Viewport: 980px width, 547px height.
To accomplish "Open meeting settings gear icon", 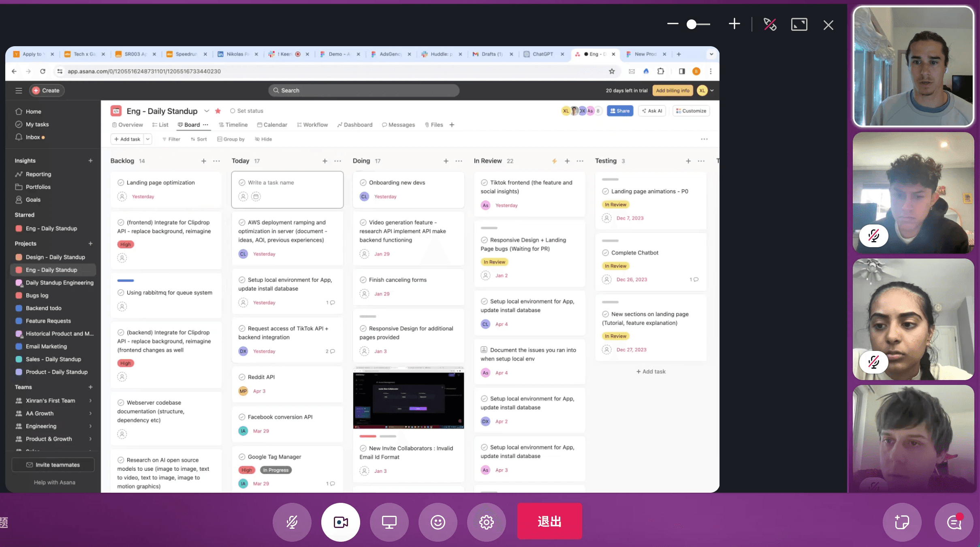I will pos(486,522).
